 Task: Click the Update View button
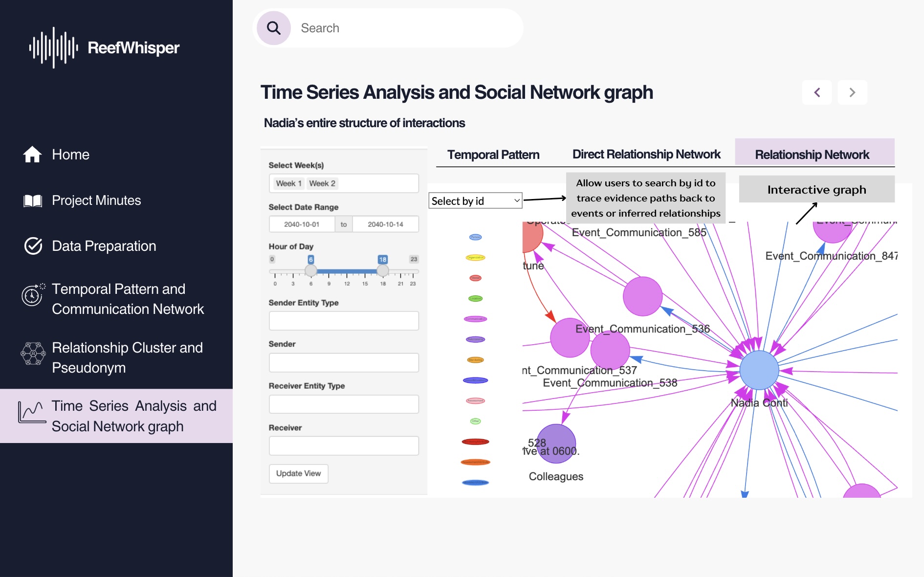tap(299, 473)
